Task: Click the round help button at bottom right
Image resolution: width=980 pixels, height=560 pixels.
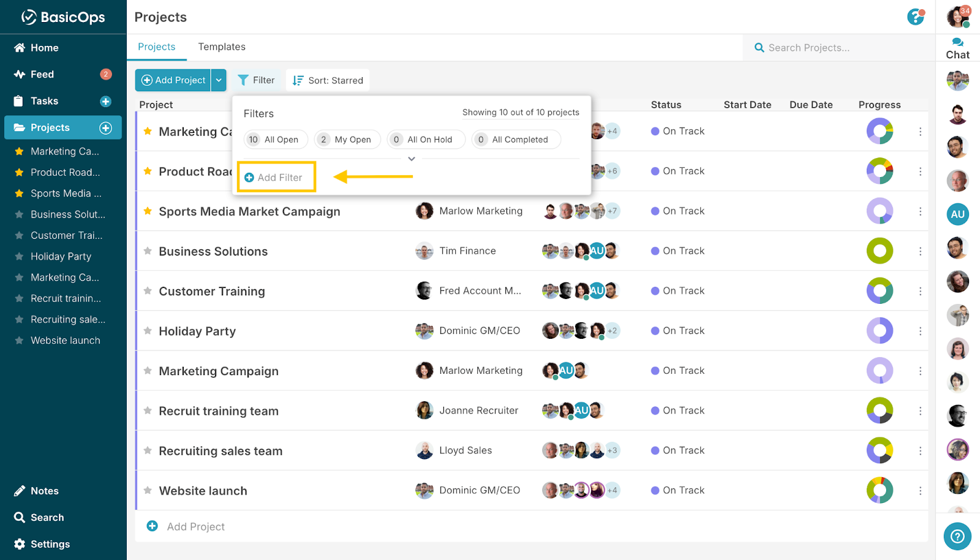Action: [957, 537]
